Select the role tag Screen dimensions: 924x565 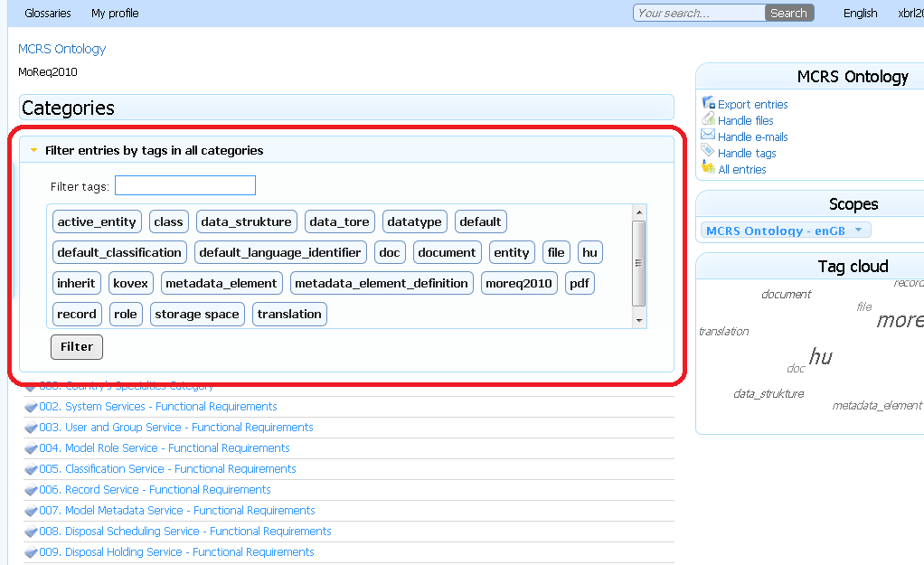coord(126,314)
